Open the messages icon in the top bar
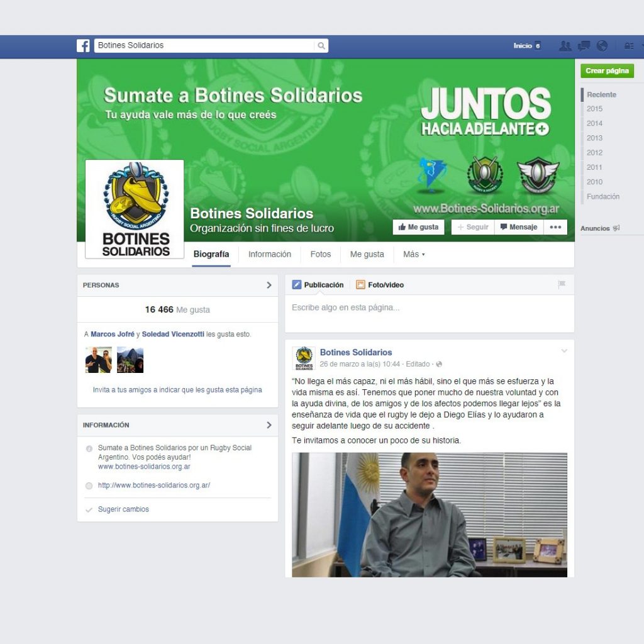 [x=583, y=46]
